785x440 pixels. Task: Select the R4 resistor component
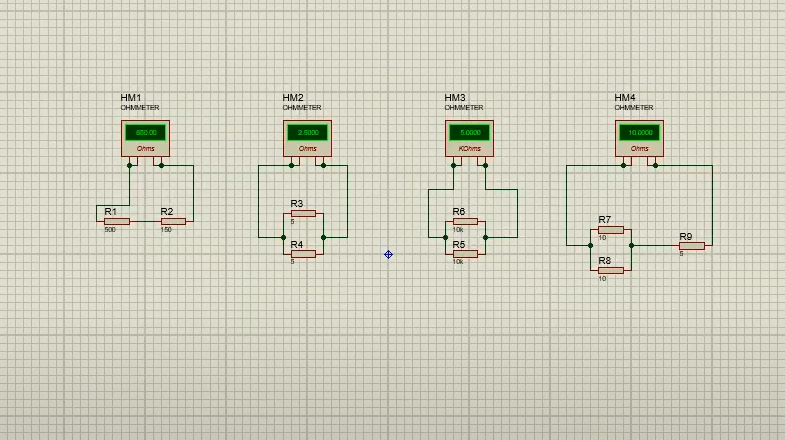tap(303, 254)
